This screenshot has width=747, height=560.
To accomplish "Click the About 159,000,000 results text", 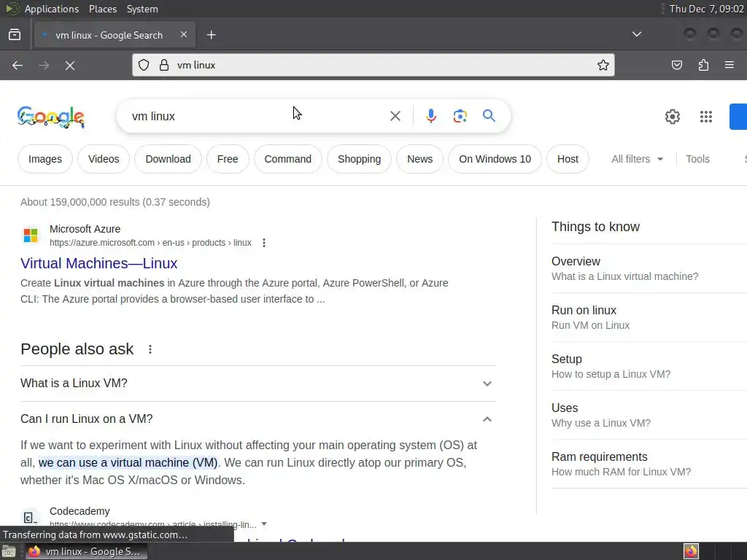I will tap(115, 202).
